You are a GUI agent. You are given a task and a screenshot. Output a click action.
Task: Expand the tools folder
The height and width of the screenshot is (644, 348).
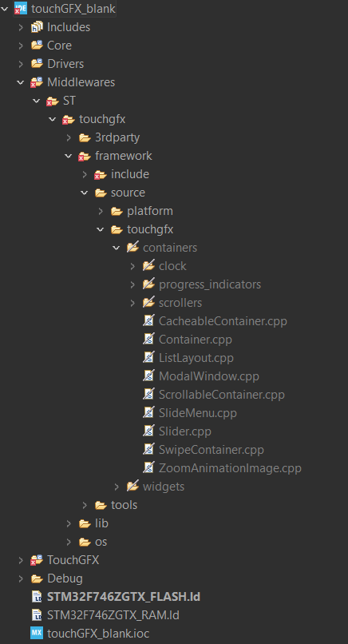85,505
